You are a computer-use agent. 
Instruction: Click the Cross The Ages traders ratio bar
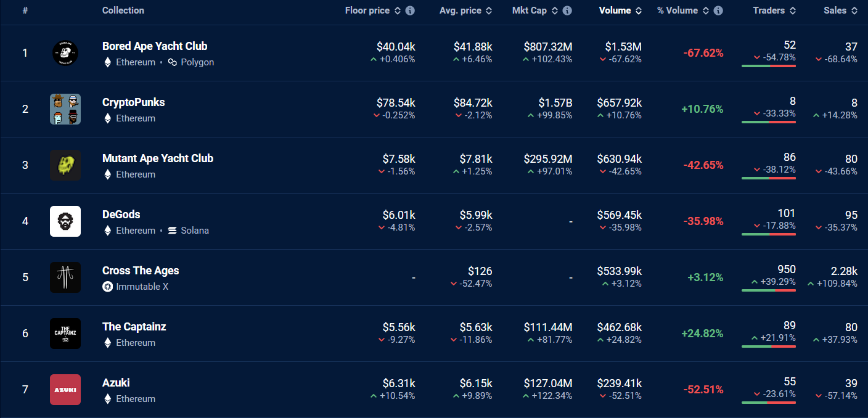[769, 290]
